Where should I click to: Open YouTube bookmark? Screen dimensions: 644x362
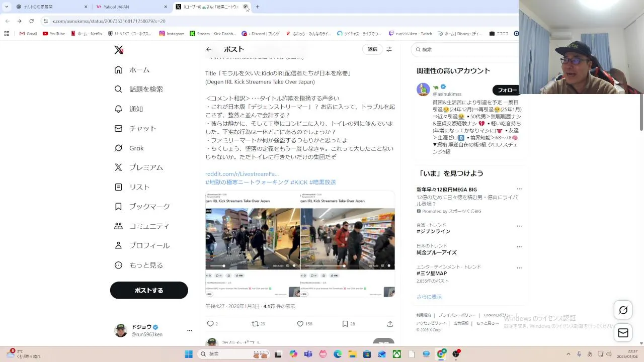coord(54,34)
